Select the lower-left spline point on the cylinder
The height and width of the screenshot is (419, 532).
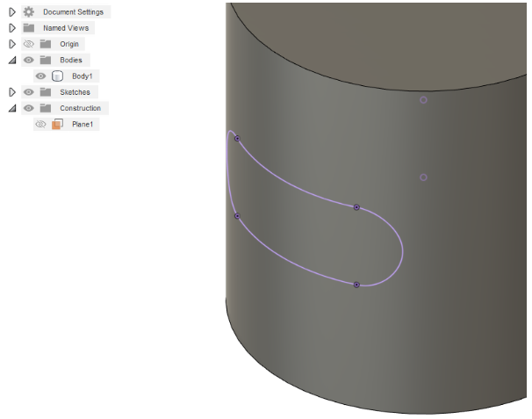[238, 216]
